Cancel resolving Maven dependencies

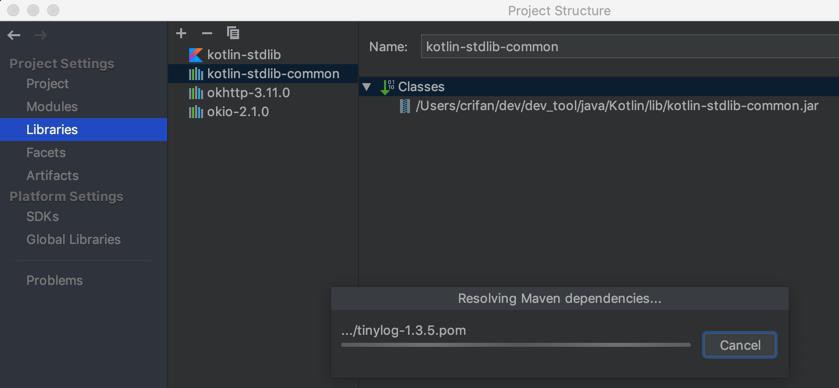click(739, 345)
